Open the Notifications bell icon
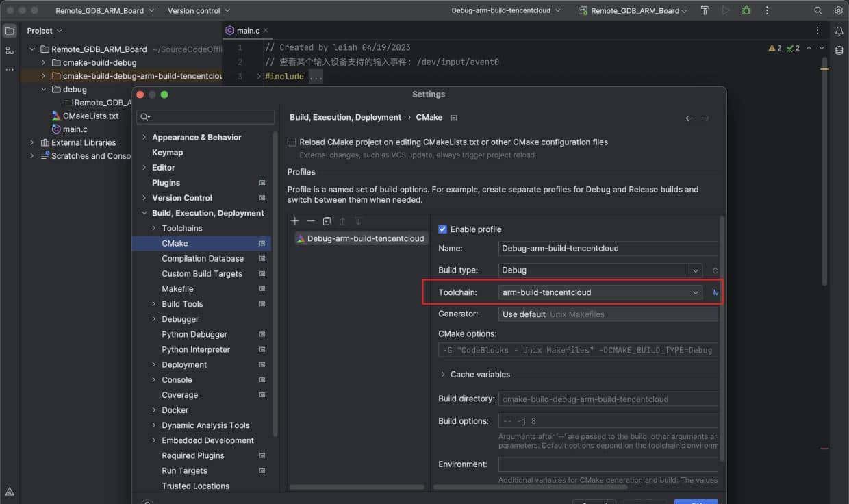 tap(839, 31)
